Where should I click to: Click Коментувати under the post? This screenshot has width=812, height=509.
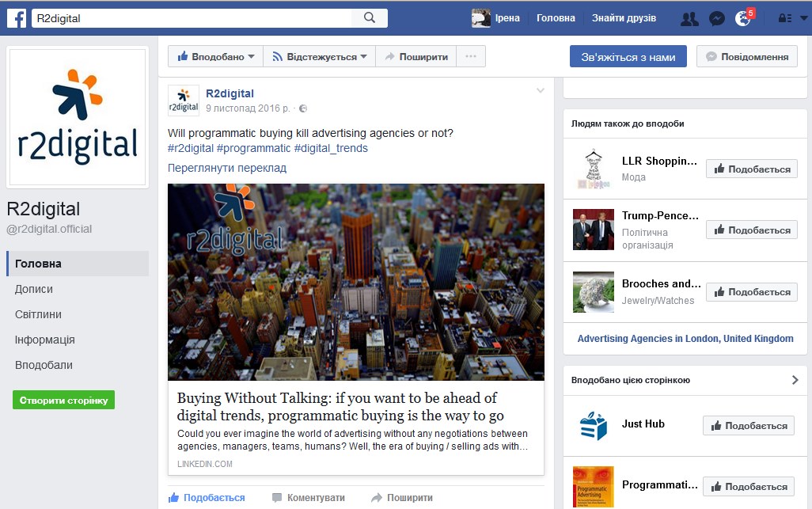309,498
